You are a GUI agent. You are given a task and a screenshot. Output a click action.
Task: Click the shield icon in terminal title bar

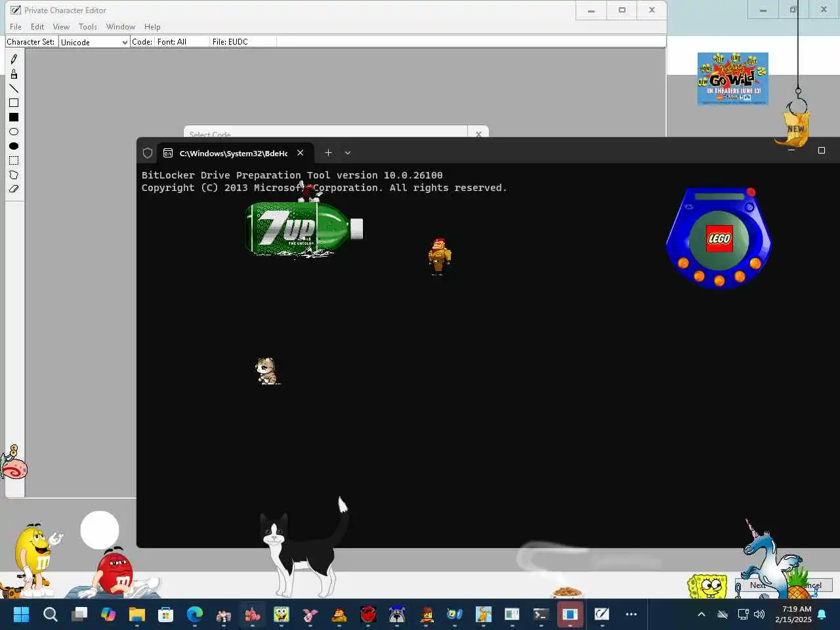(x=148, y=153)
